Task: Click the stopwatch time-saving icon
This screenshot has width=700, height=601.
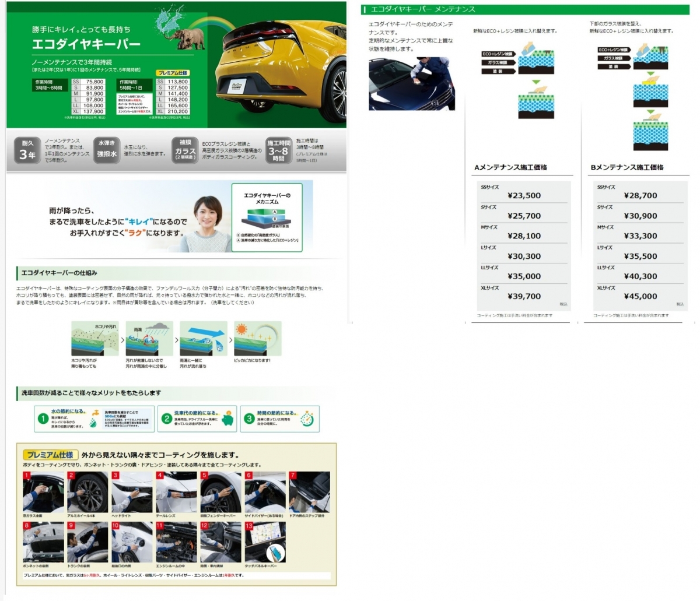Action: (x=309, y=419)
